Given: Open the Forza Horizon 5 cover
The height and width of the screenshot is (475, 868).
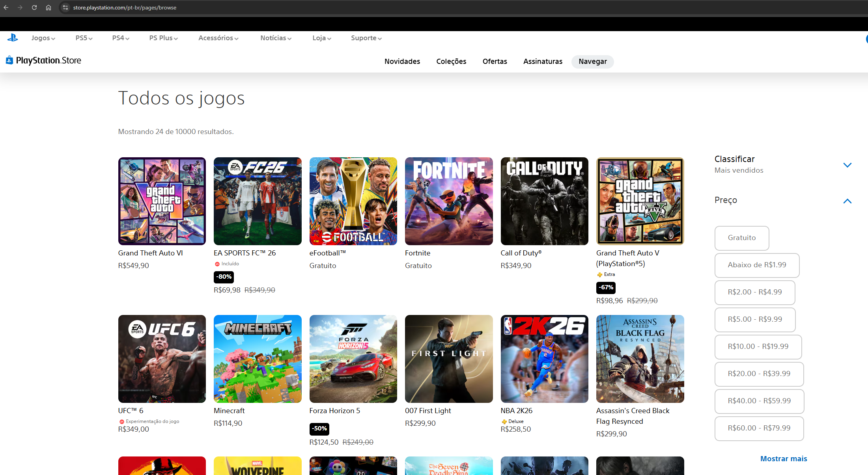Looking at the screenshot, I should click(353, 359).
